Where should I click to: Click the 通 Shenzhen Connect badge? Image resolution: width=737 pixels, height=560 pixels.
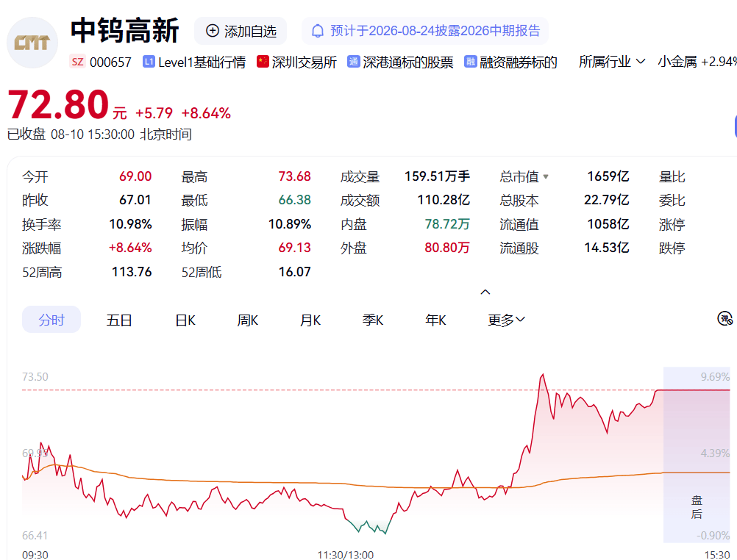click(x=354, y=62)
